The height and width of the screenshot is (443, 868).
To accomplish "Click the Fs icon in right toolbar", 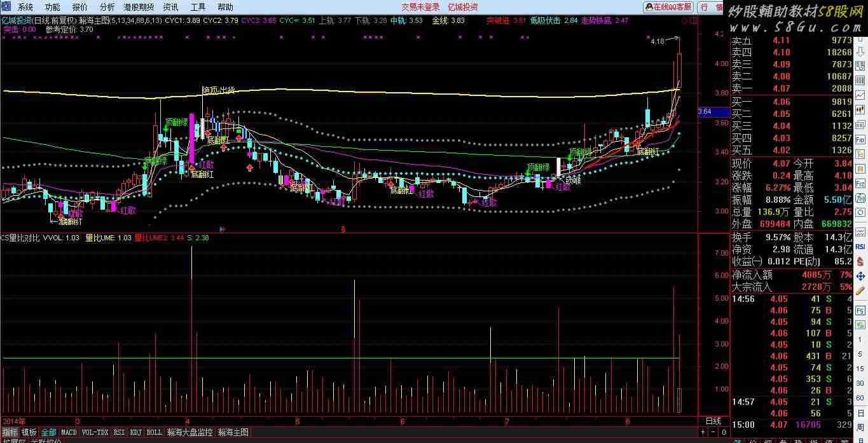I will [860, 310].
